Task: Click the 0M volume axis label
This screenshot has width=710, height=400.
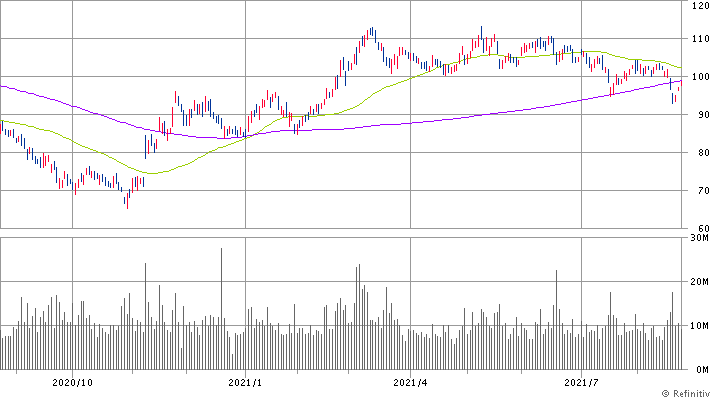Action: [703, 370]
